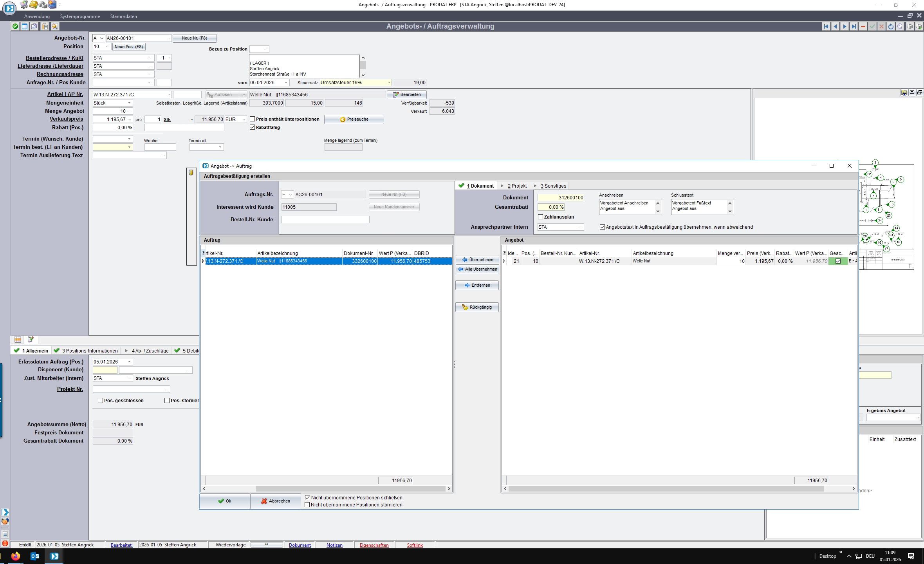Enable the Zahlungsplan checkbox
The height and width of the screenshot is (564, 924).
click(x=541, y=217)
